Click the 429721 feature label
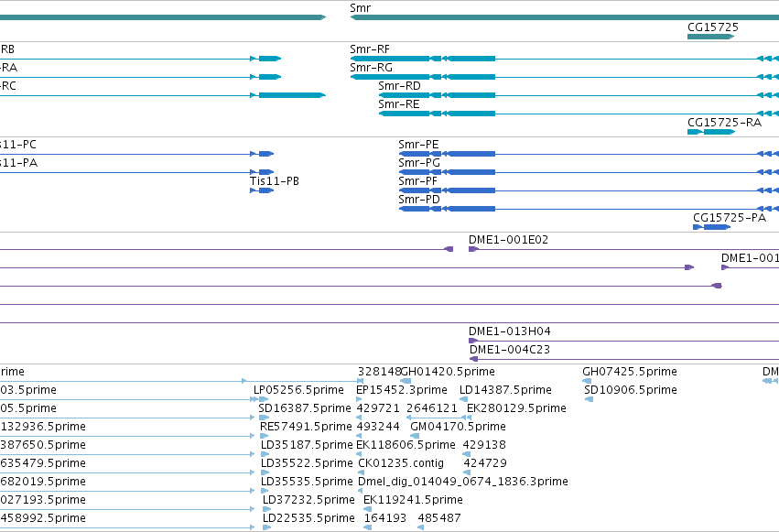779x532 pixels. [x=378, y=408]
